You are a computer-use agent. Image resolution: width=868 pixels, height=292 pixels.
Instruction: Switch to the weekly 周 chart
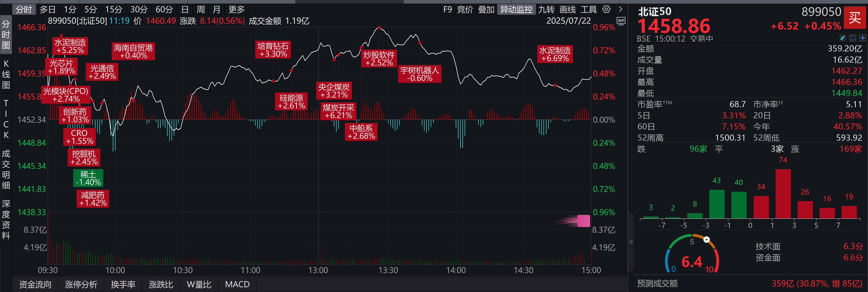tap(200, 9)
